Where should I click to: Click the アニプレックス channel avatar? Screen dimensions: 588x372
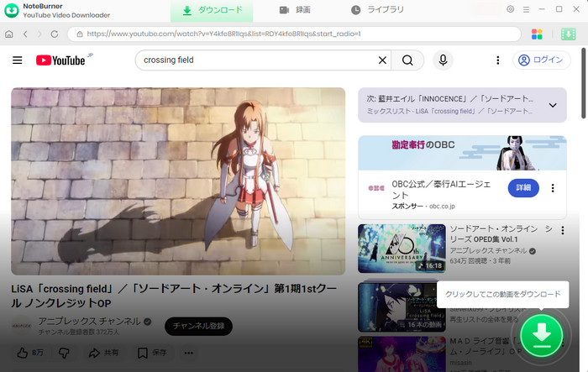click(x=21, y=326)
